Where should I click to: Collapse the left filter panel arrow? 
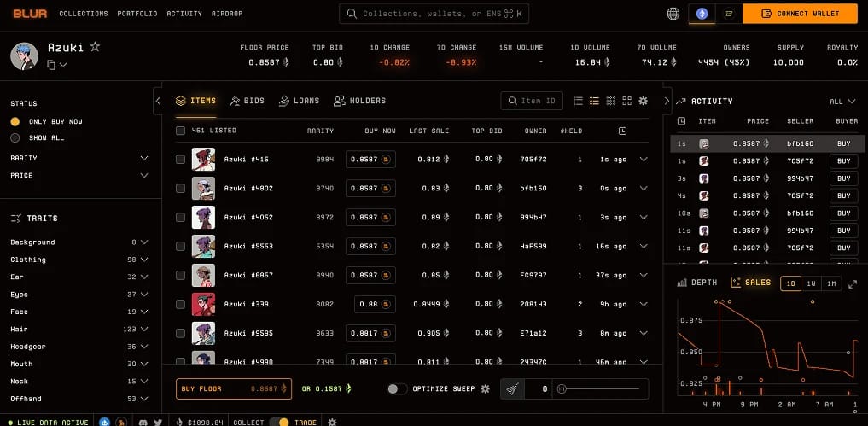point(158,101)
